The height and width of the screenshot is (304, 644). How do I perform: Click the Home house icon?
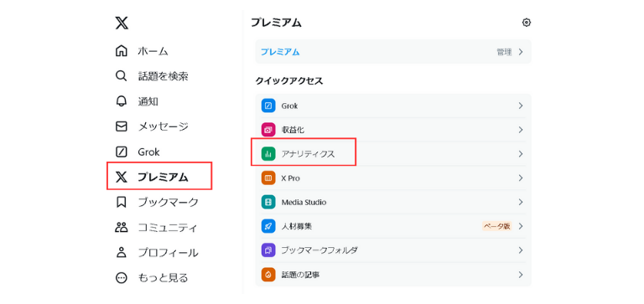(121, 51)
